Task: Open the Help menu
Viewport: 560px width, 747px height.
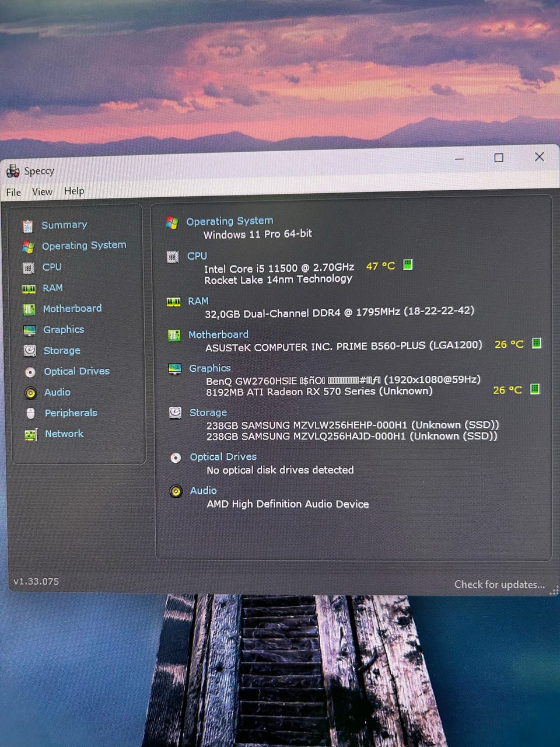Action: (x=74, y=191)
